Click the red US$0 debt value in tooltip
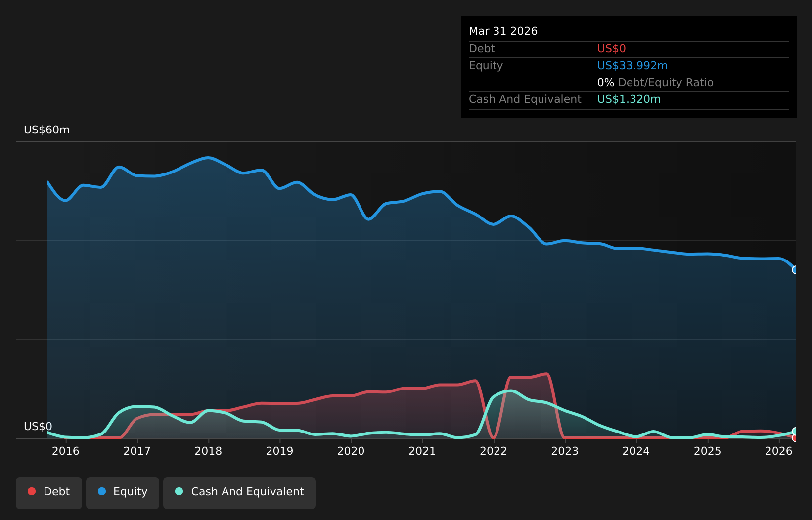Viewport: 812px width, 520px height. coord(612,49)
